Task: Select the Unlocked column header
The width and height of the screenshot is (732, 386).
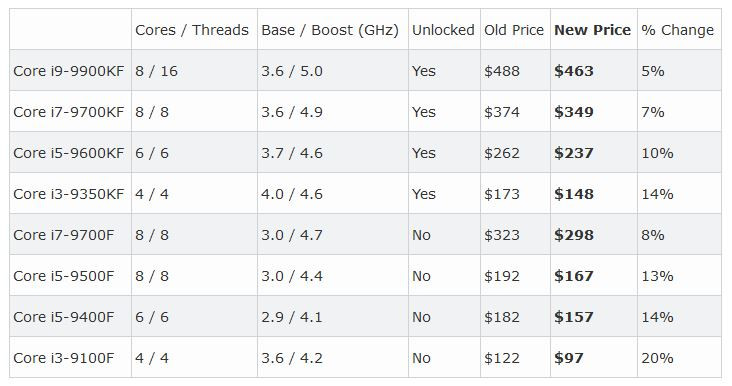Action: pyautogui.click(x=443, y=30)
